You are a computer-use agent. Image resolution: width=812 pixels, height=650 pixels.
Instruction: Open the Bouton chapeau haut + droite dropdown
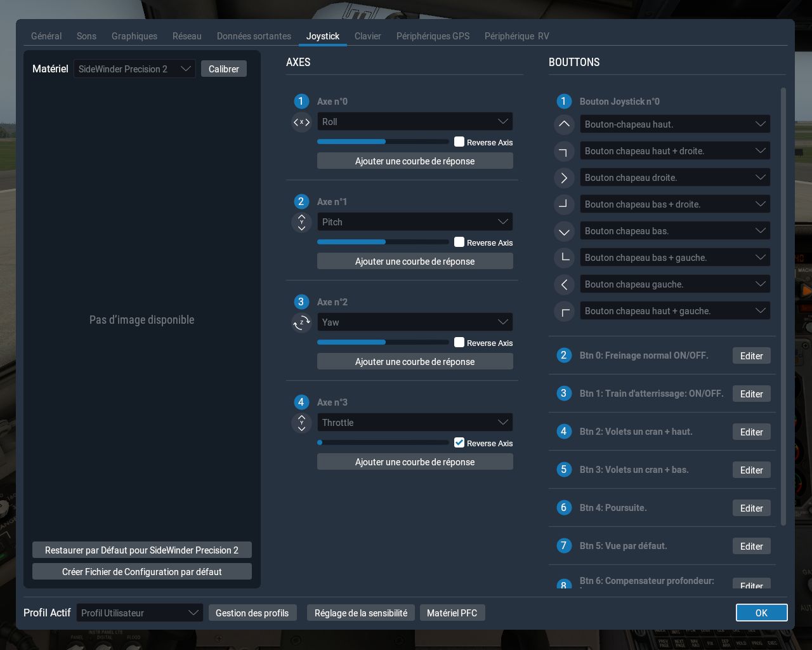[675, 151]
